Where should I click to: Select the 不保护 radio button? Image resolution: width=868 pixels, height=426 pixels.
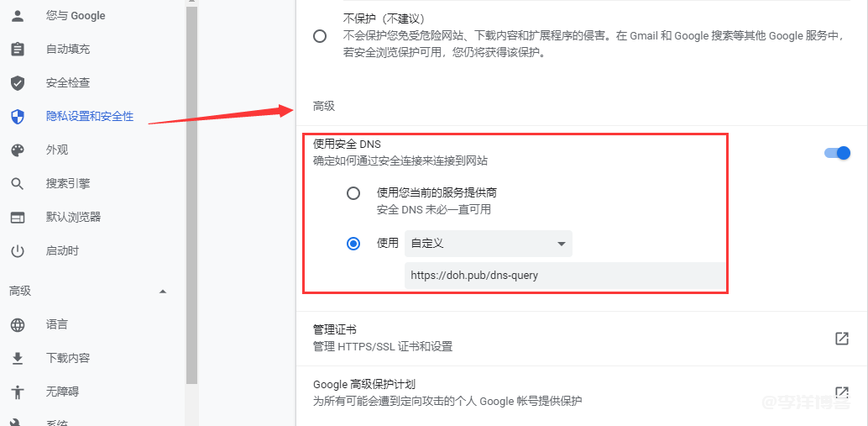pyautogui.click(x=320, y=36)
